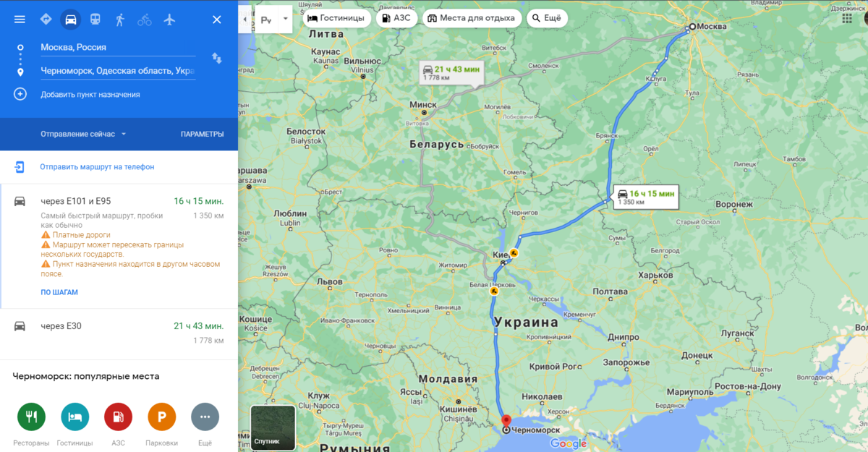The height and width of the screenshot is (452, 868).
Task: Click the Днипро city label on map
Action: tap(624, 338)
